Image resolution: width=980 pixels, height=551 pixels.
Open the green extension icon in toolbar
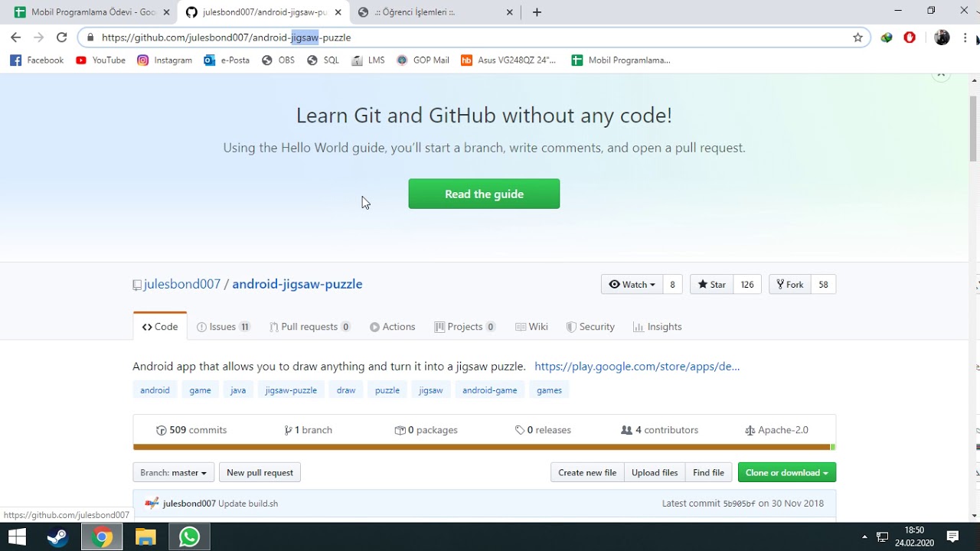(x=887, y=37)
